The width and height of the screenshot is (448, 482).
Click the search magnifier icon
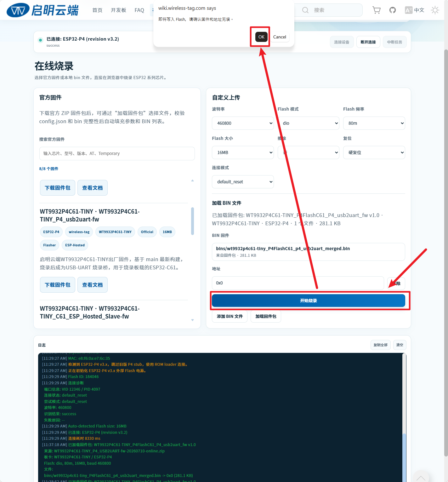tap(305, 10)
